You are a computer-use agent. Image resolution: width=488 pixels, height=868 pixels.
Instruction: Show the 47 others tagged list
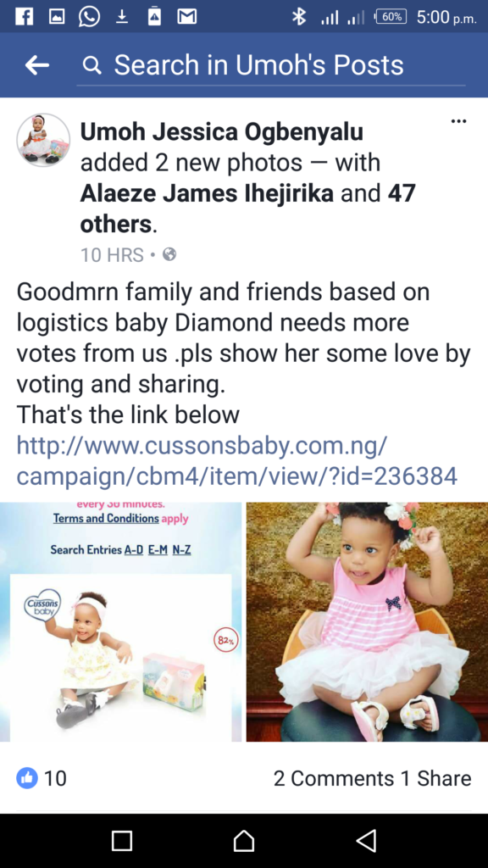tap(248, 209)
